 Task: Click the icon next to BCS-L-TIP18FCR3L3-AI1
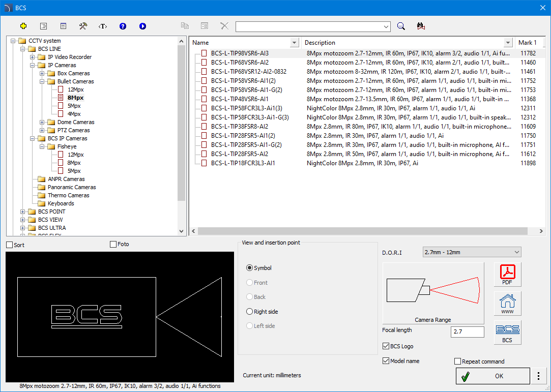204,163
